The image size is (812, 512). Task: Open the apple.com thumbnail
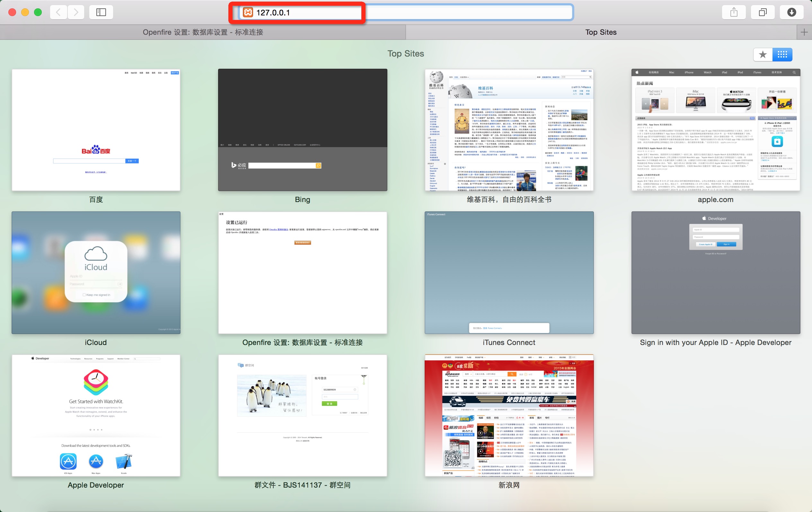(x=716, y=130)
